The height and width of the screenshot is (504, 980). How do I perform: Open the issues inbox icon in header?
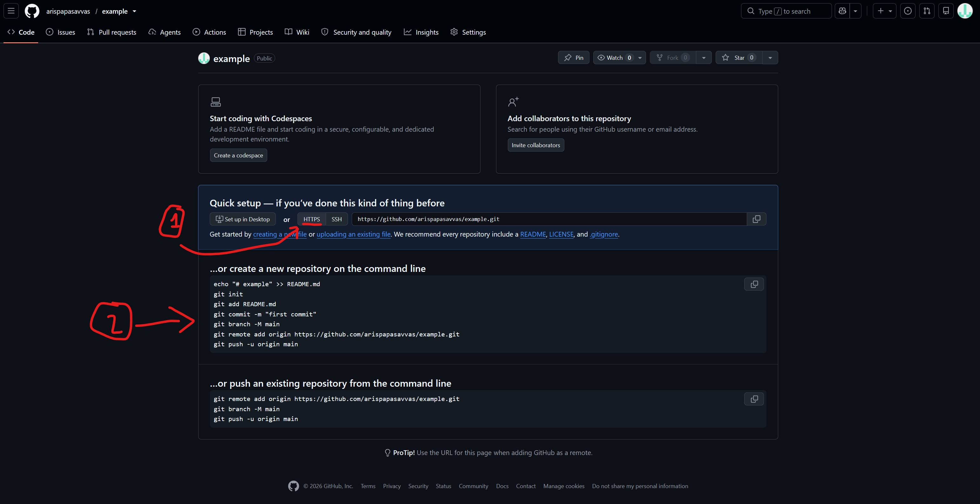coord(908,11)
